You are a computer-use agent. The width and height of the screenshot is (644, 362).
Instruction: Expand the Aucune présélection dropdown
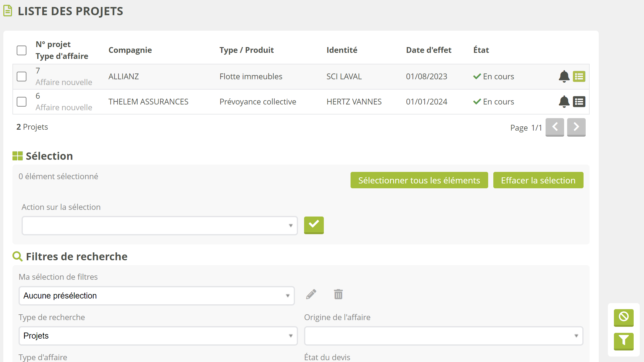point(156,296)
